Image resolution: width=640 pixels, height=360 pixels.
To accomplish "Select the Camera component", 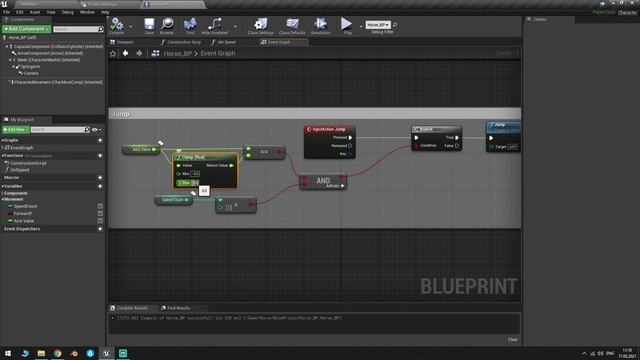I will pos(31,73).
